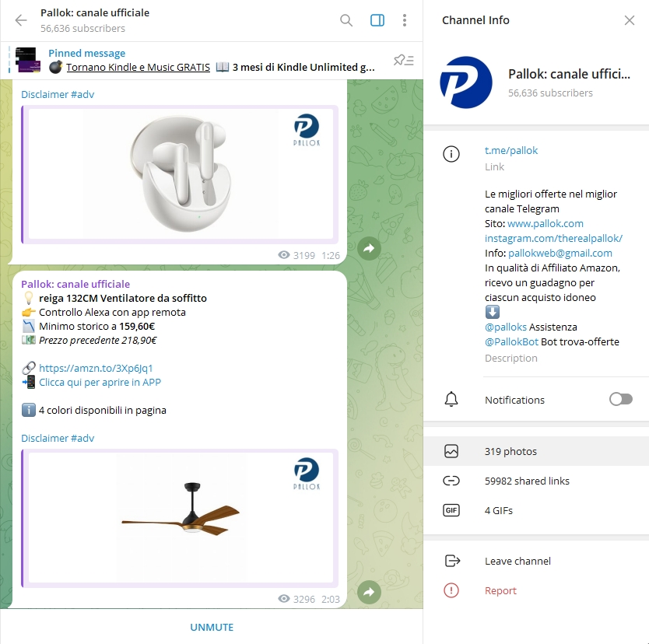Click 'reiga 132CM Ventilatore da soffitto' title

pos(122,298)
